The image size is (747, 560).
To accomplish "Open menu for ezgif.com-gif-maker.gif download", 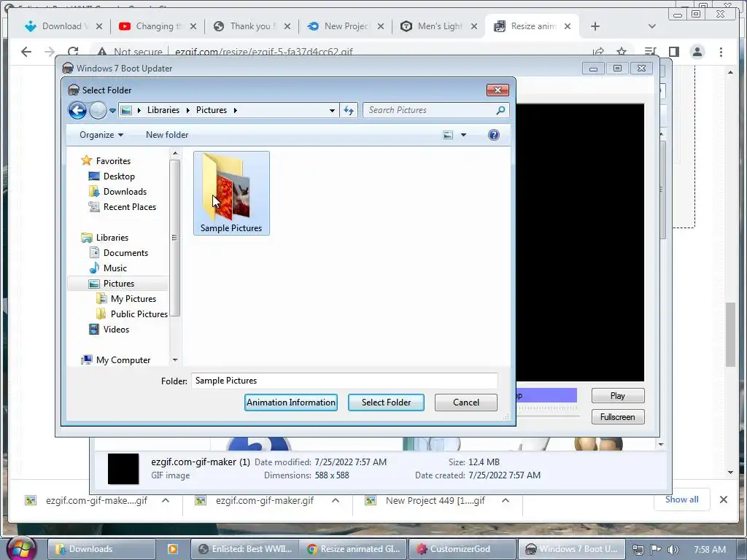I will click(336, 500).
